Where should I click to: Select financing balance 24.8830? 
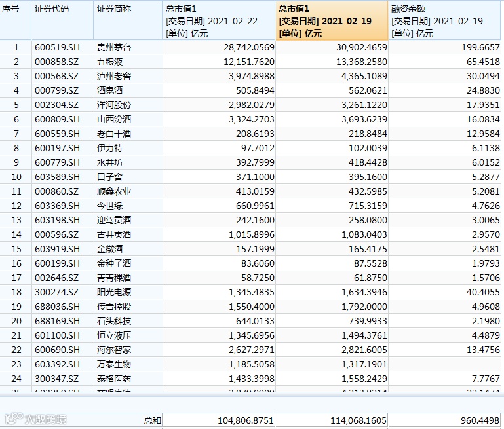click(483, 90)
